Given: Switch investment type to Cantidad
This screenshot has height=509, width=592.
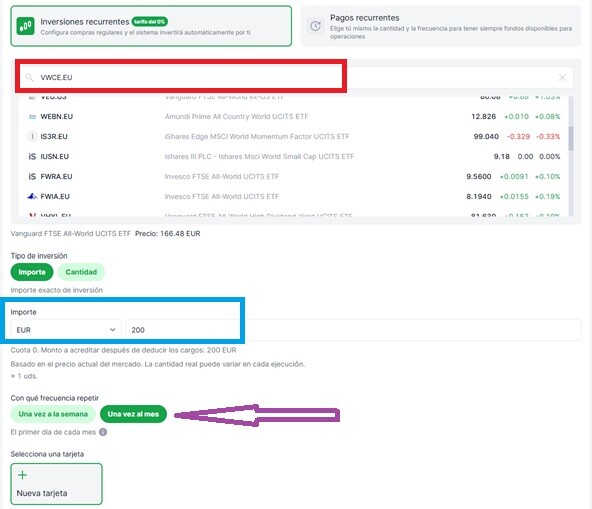Looking at the screenshot, I should (81, 272).
